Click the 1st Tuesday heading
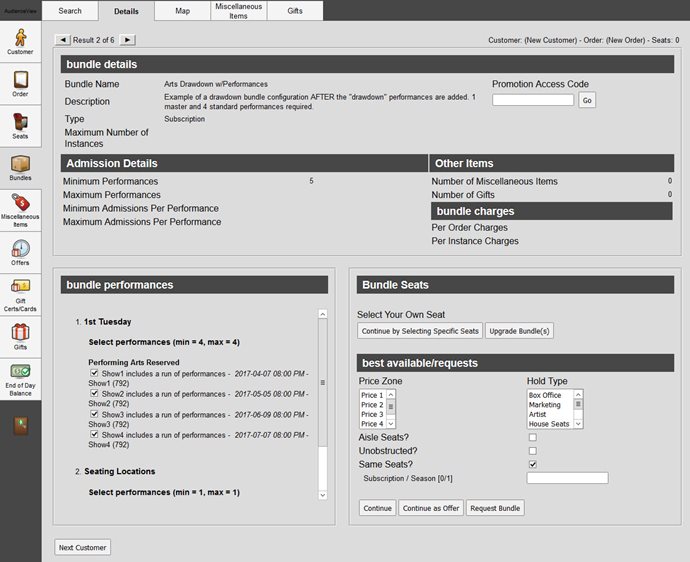 point(107,322)
